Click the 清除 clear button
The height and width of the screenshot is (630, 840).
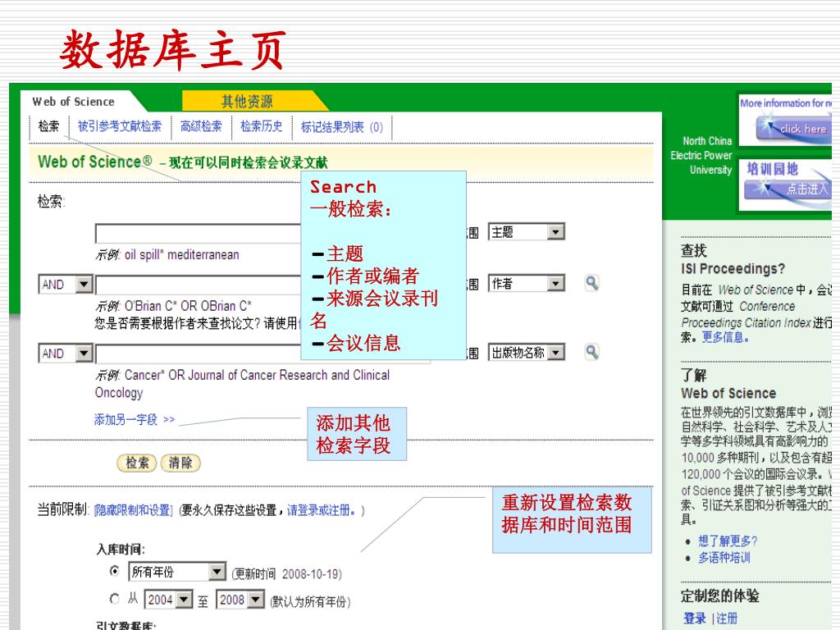click(180, 463)
